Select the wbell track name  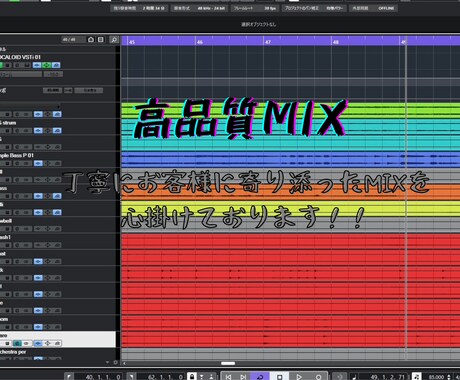[x=6, y=221]
